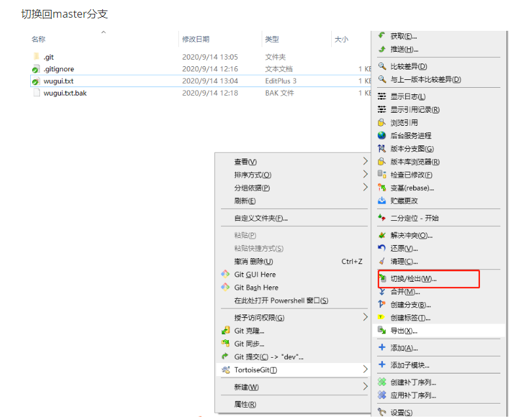This screenshot has width=520, height=420.
Task: Click the 版本分支图(G) icon
Action: pos(382,149)
